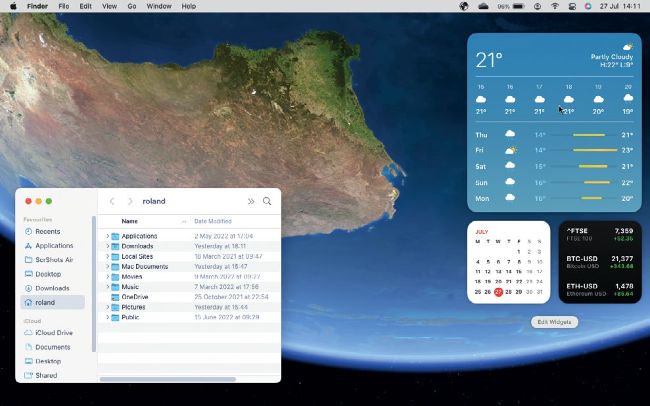Viewport: 650px width, 406px height.
Task: Select the Mac Documents file name
Action: (x=145, y=266)
